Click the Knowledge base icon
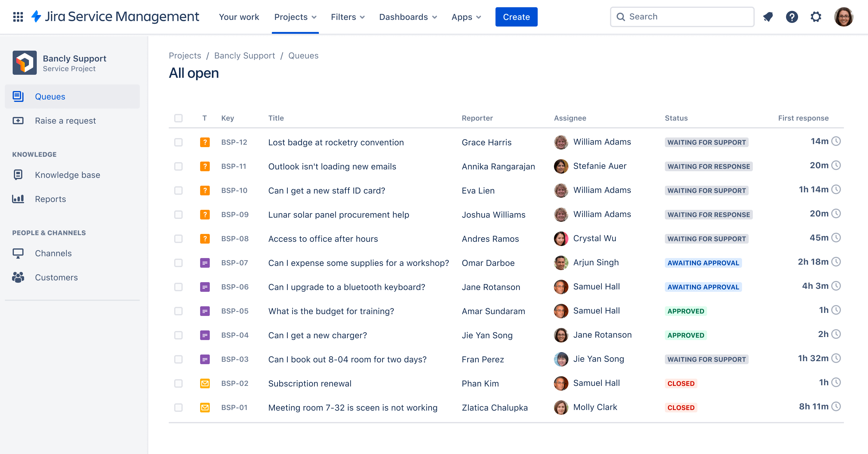 coord(18,174)
